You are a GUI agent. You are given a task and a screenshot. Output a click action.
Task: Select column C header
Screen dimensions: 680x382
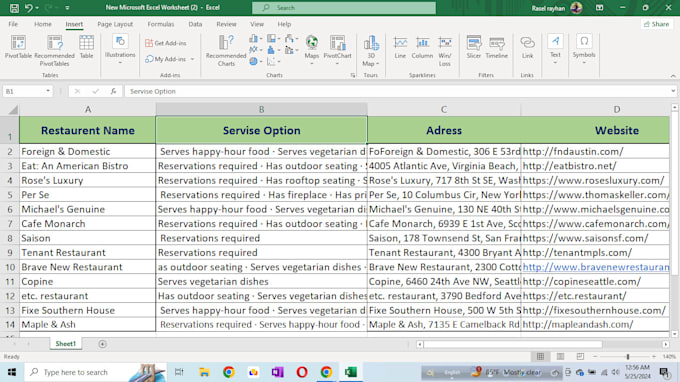tap(444, 109)
